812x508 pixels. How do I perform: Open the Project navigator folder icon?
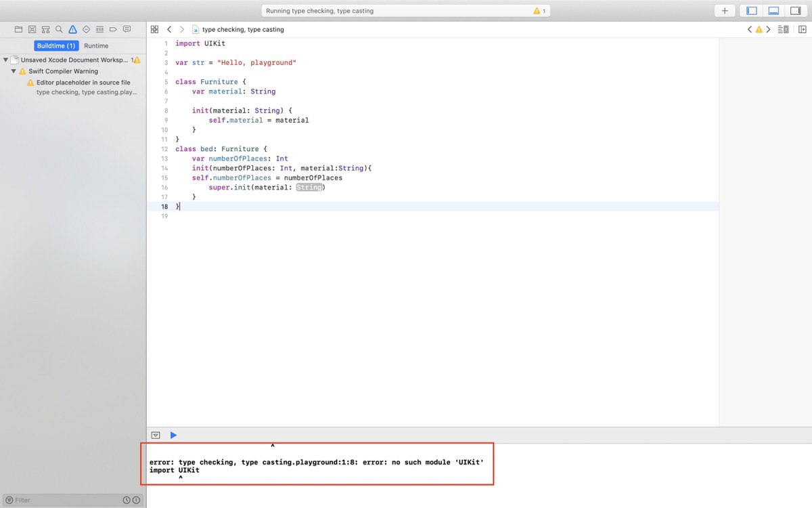[18, 29]
